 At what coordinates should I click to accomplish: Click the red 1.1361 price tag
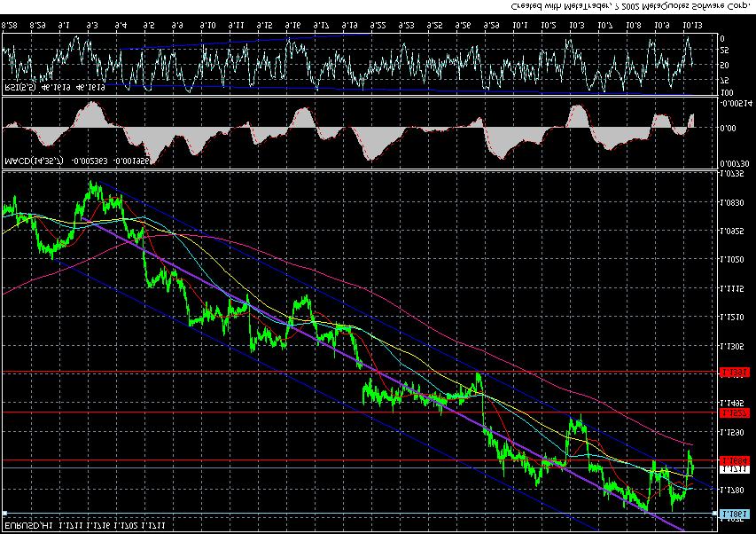(x=734, y=372)
